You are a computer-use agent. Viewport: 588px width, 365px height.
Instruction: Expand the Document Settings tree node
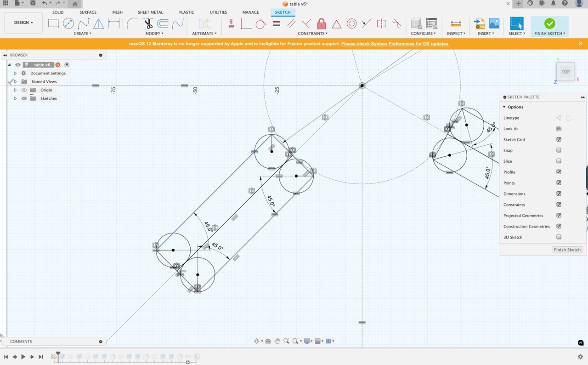[15, 73]
